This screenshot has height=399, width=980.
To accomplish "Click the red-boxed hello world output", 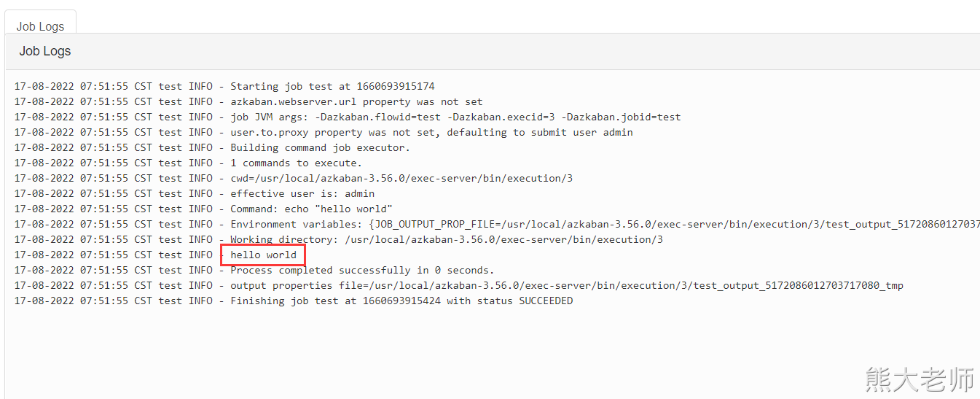I will (x=263, y=255).
